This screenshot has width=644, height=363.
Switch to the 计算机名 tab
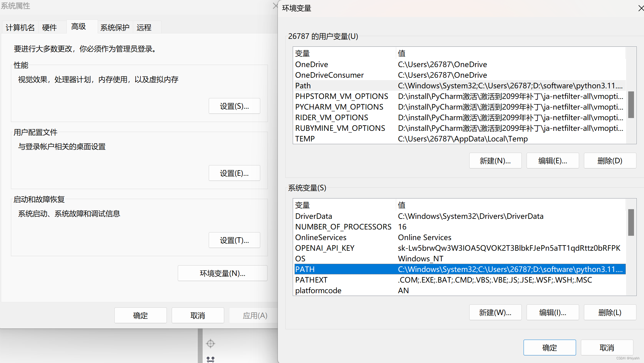pos(20,28)
